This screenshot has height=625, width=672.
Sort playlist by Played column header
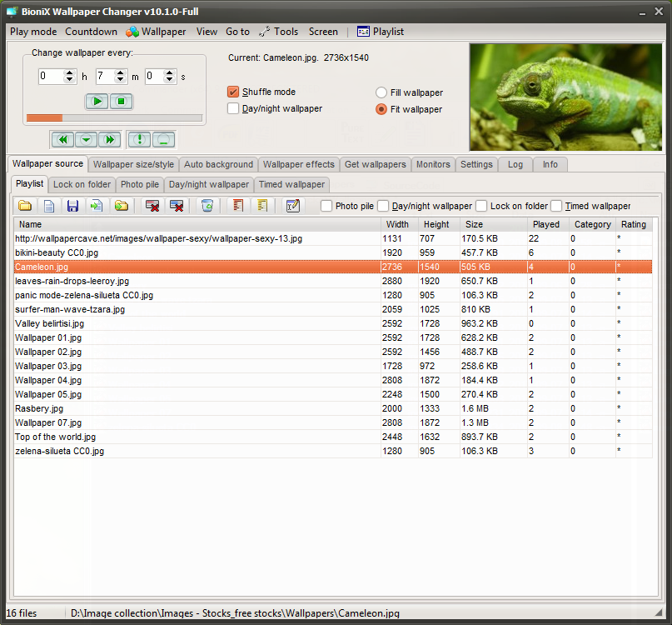coord(546,224)
